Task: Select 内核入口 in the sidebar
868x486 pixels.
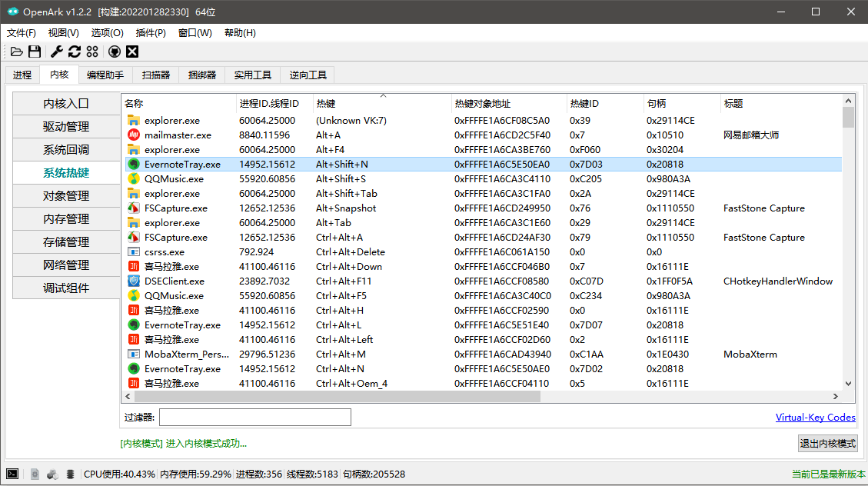Action: tap(66, 104)
